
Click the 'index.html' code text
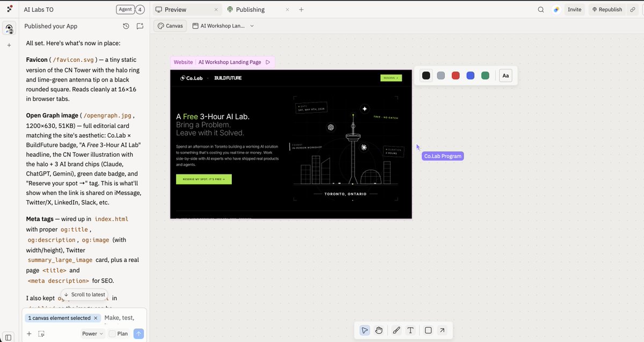click(112, 219)
